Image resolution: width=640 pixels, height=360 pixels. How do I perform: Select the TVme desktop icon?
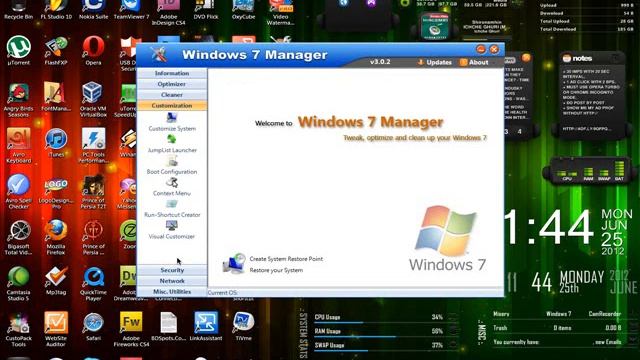(x=243, y=327)
